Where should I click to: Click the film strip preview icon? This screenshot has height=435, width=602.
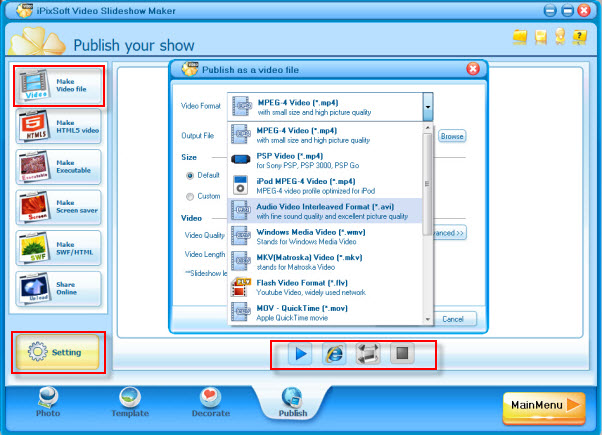[368, 354]
